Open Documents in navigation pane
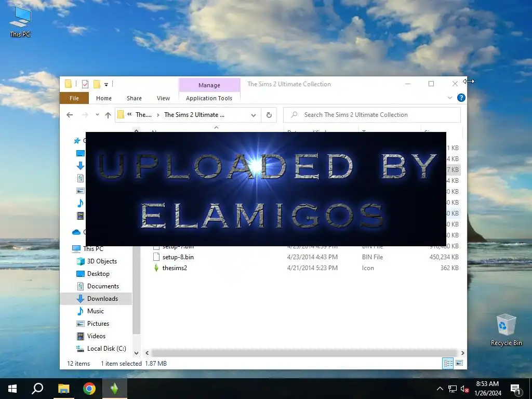The image size is (532, 399). 103,286
